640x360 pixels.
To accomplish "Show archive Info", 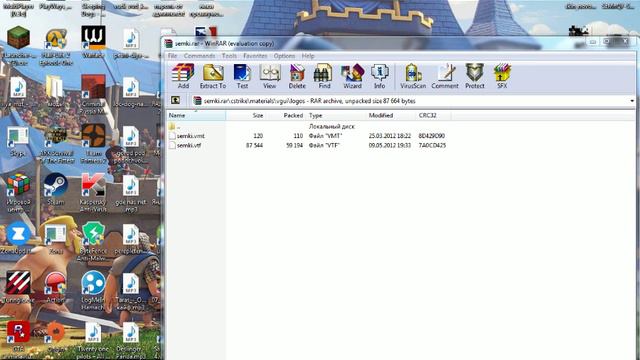I will [x=379, y=76].
